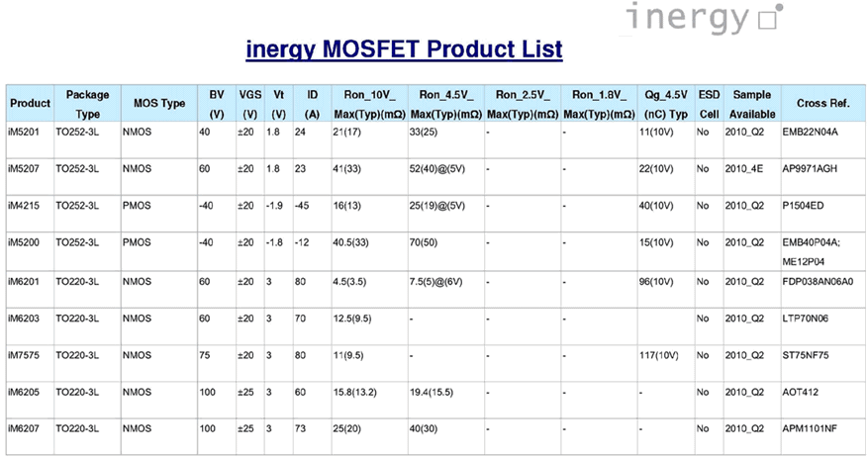Open the inergy MOSFET Product List title link
868x458 pixels.
(x=404, y=49)
